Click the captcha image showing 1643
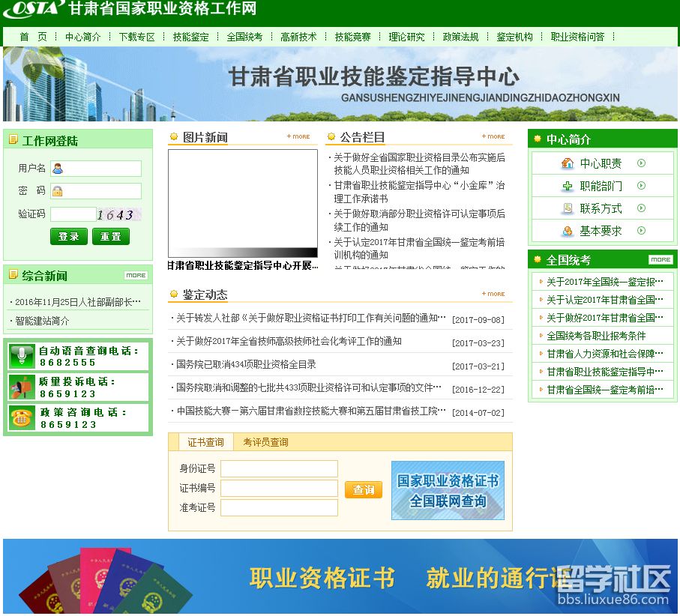Image resolution: width=680 pixels, height=616 pixels. (118, 214)
